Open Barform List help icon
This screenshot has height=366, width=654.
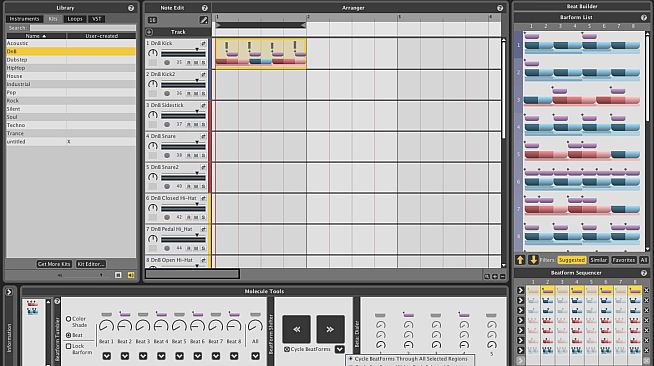tap(644, 18)
